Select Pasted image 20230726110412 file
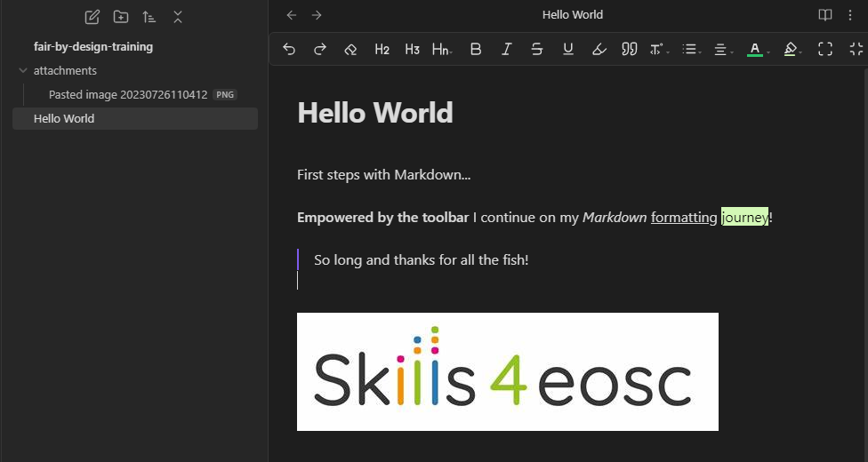 [x=128, y=94]
